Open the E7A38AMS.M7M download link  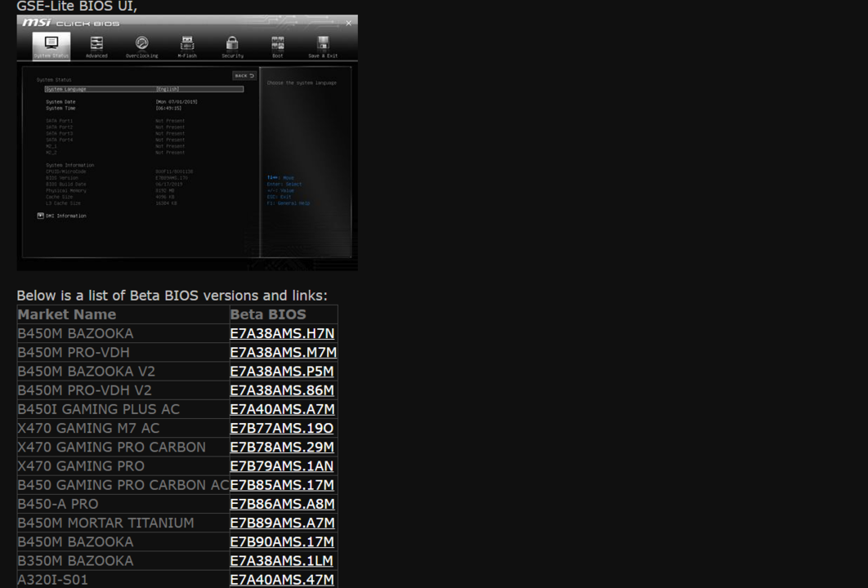click(284, 352)
